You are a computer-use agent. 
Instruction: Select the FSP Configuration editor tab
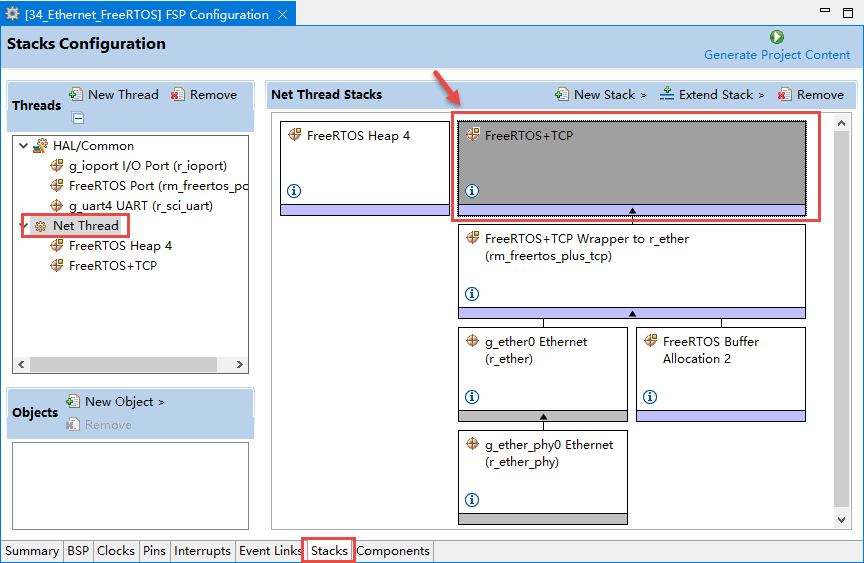148,14
